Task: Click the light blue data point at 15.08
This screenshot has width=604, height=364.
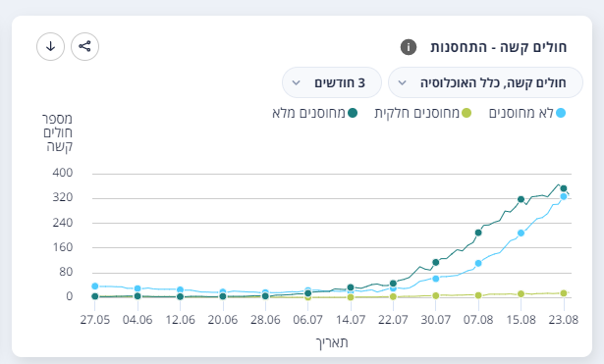Action: (521, 233)
